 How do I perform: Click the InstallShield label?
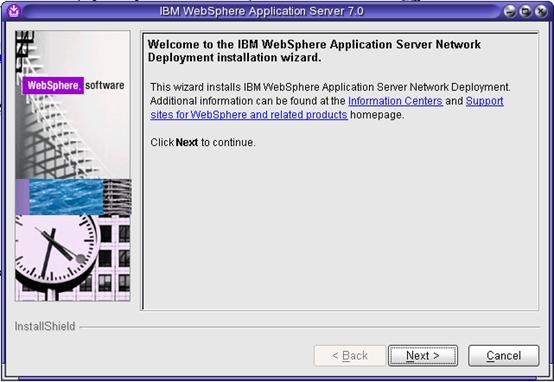coord(45,326)
